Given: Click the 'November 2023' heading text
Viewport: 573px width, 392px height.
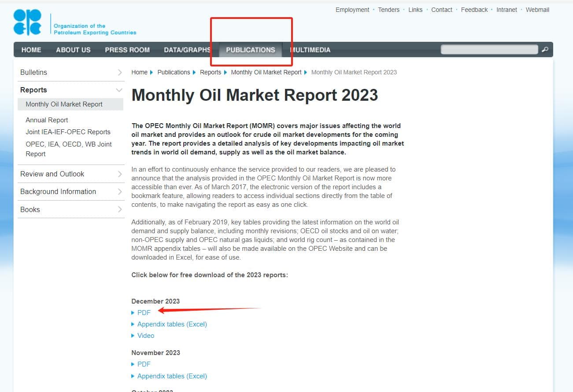Looking at the screenshot, I should pos(155,352).
